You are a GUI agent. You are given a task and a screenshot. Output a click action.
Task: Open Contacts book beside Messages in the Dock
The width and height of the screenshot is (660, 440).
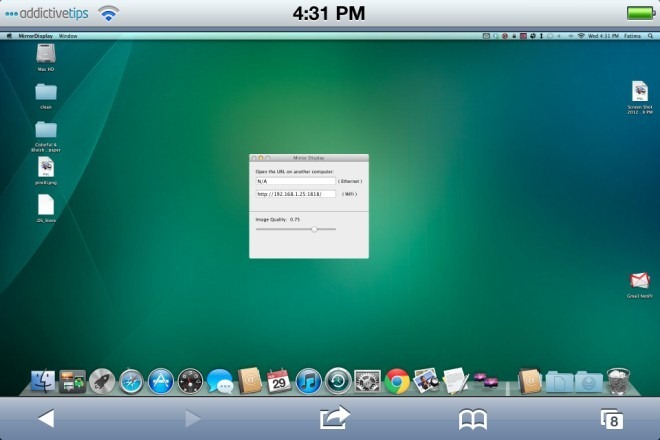coord(250,381)
